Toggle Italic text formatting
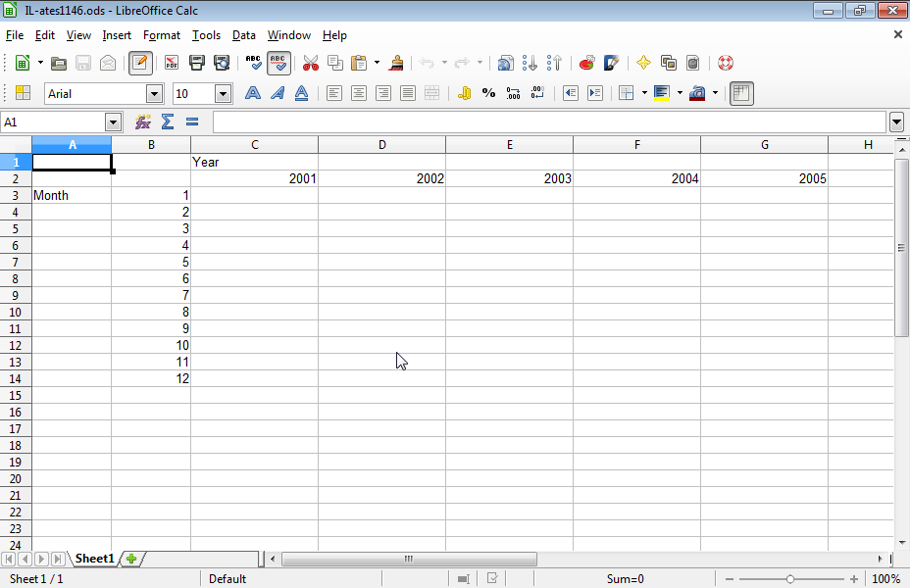910x588 pixels. click(x=278, y=93)
